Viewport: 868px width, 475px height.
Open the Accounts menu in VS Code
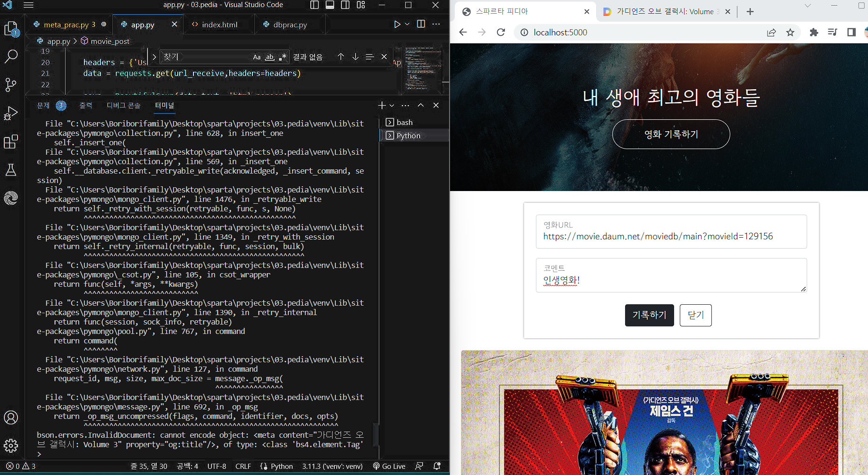(11, 417)
